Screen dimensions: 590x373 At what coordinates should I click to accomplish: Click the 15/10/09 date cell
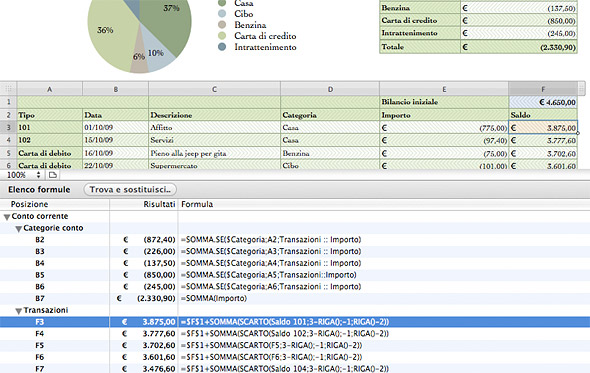(116, 140)
